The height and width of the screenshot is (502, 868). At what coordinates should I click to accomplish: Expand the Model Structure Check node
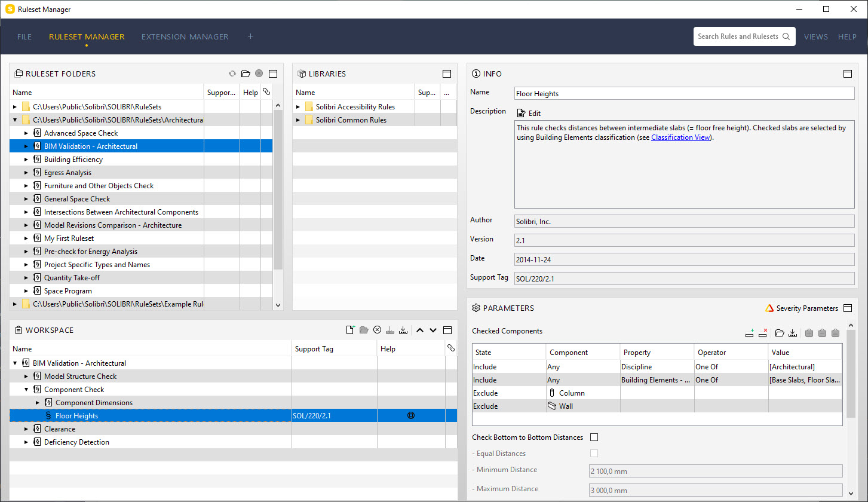[26, 376]
